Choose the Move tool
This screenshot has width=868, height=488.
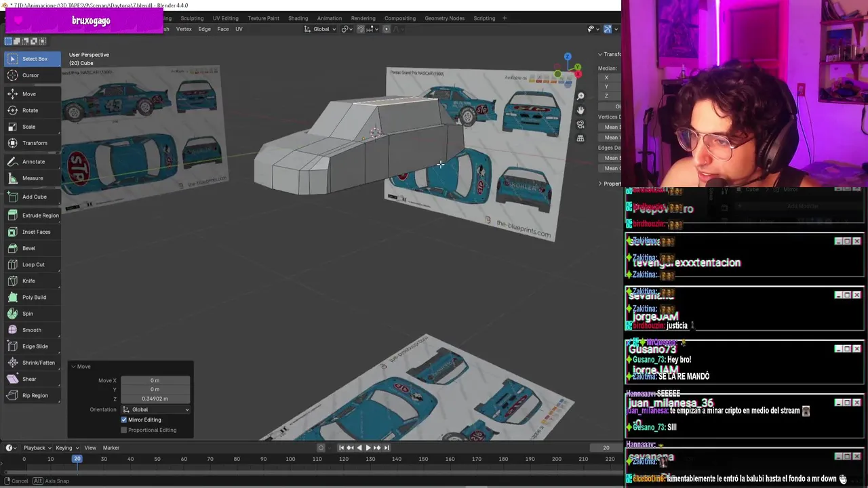[x=33, y=94]
